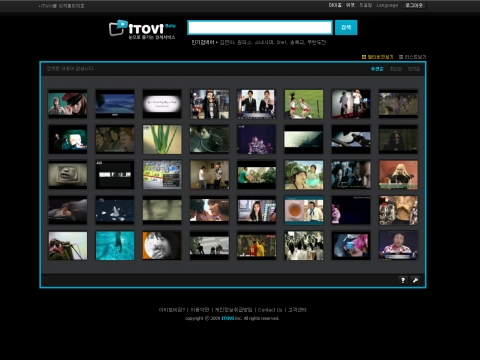The height and width of the screenshot is (360, 480).
Task: Open the Language menu
Action: (x=387, y=5)
